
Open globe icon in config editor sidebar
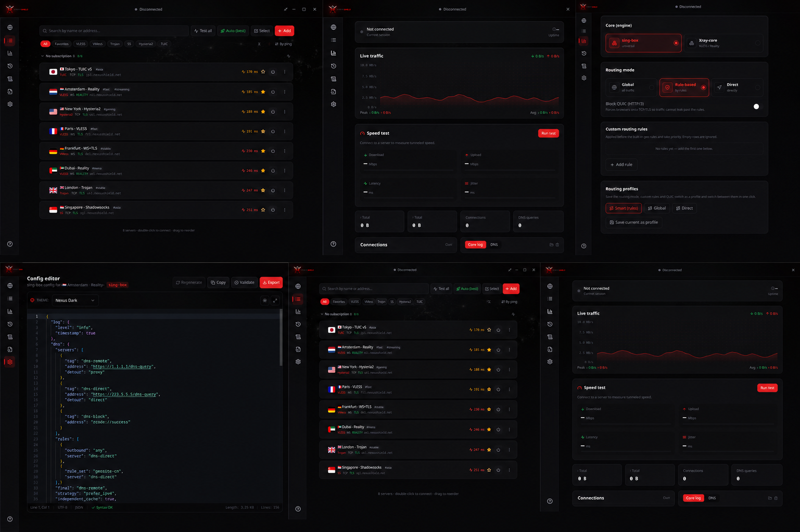tap(10, 286)
